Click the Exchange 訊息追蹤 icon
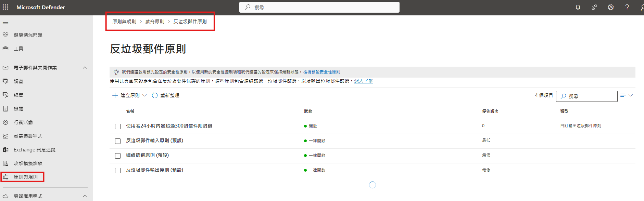The height and width of the screenshot is (201, 644). click(5, 150)
